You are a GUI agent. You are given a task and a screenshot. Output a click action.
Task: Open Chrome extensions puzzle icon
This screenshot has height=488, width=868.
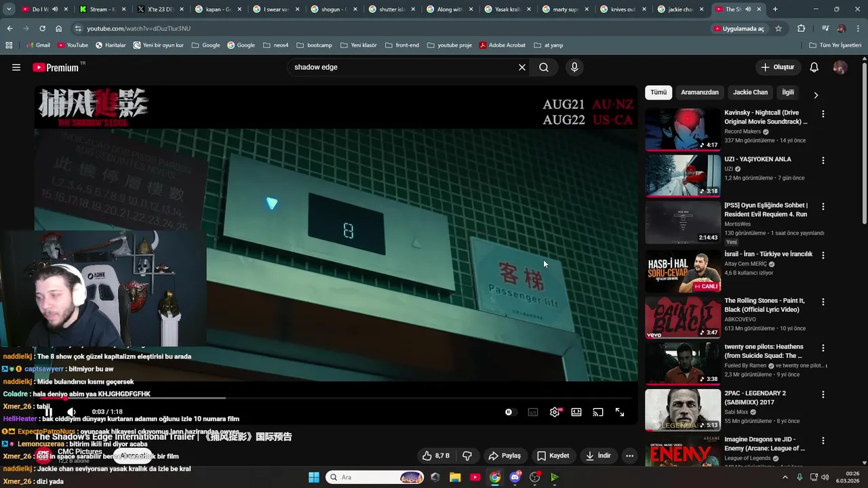click(x=802, y=28)
